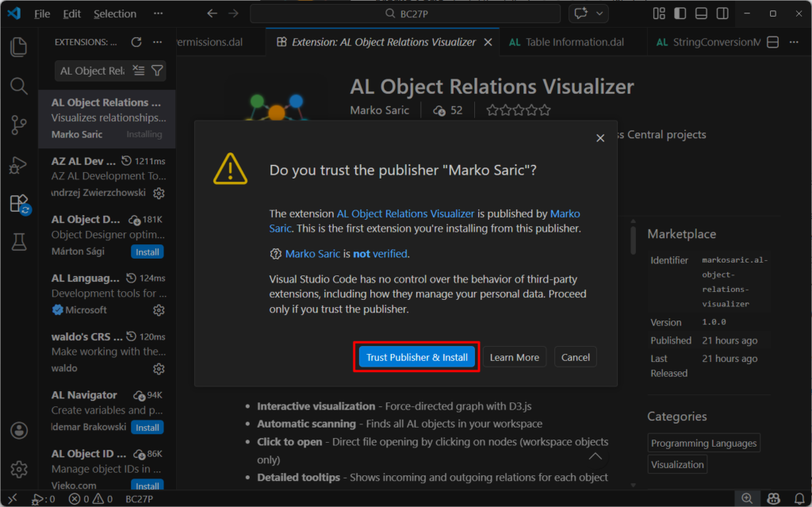Expand the hidden menu items ellipsis

(158, 13)
